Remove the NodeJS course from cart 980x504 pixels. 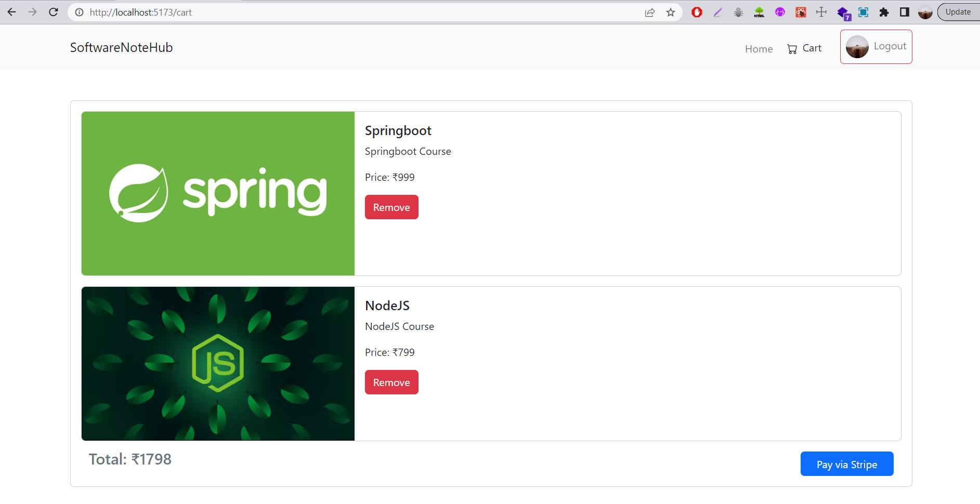391,382
